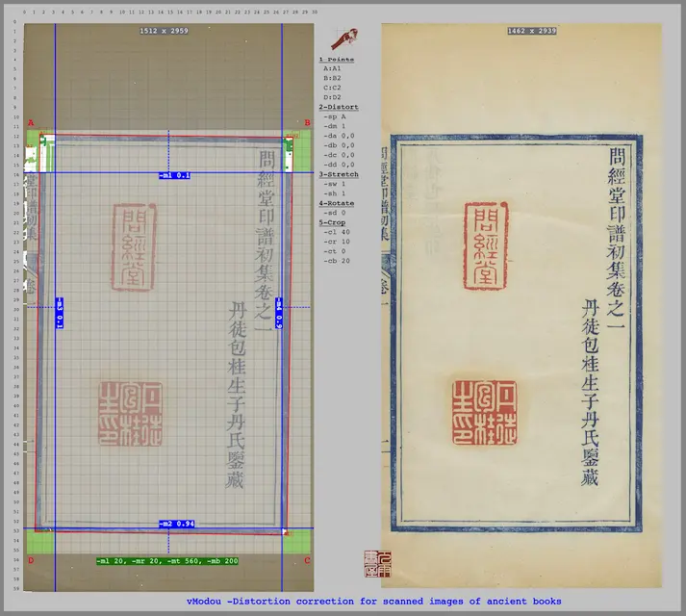Click the red corner marker 'C'
The height and width of the screenshot is (616, 686).
[307, 560]
